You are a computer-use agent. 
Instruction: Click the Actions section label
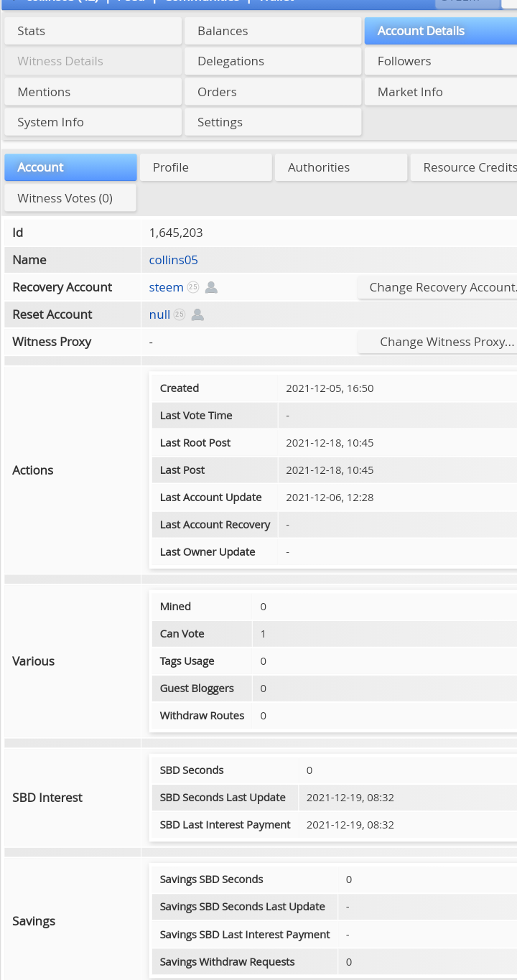point(33,470)
